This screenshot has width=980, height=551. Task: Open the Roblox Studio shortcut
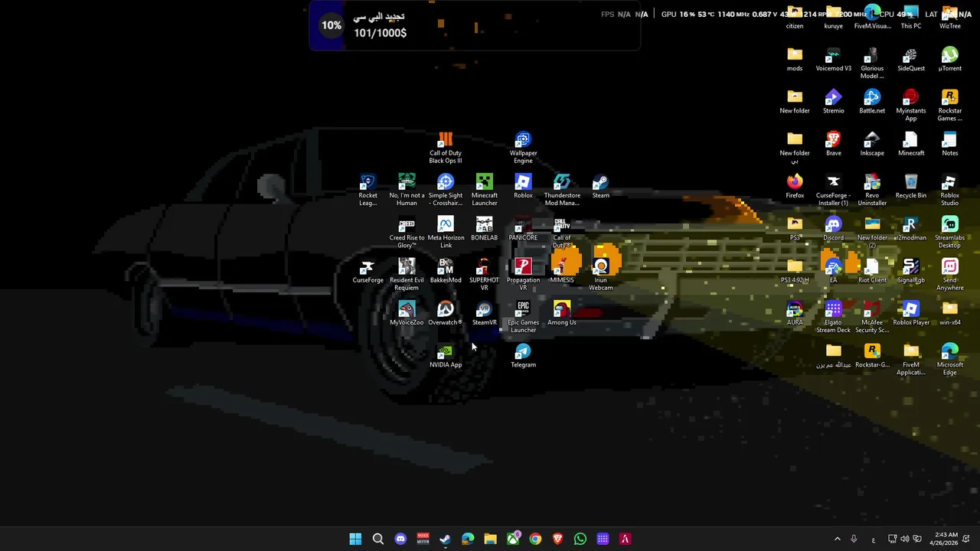point(950,190)
